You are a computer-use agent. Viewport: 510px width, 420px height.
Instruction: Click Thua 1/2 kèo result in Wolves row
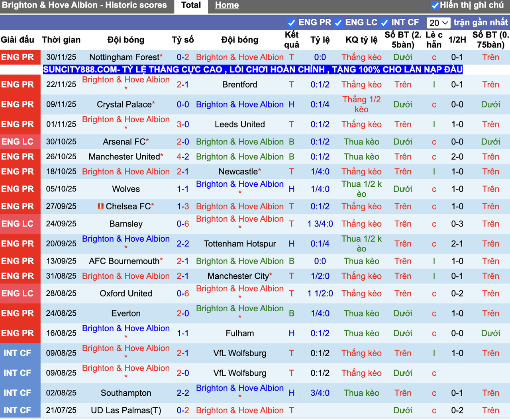361,189
